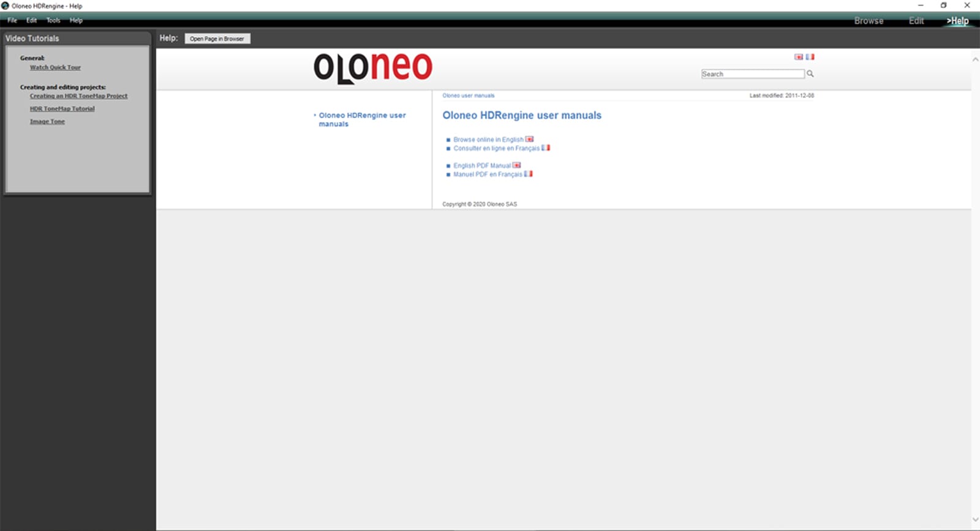Open the Image Tone tutorial link
Image resolution: width=980 pixels, height=531 pixels.
point(47,122)
